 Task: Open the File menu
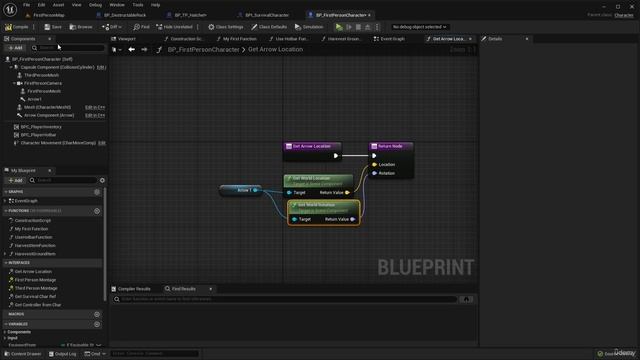click(x=27, y=5)
